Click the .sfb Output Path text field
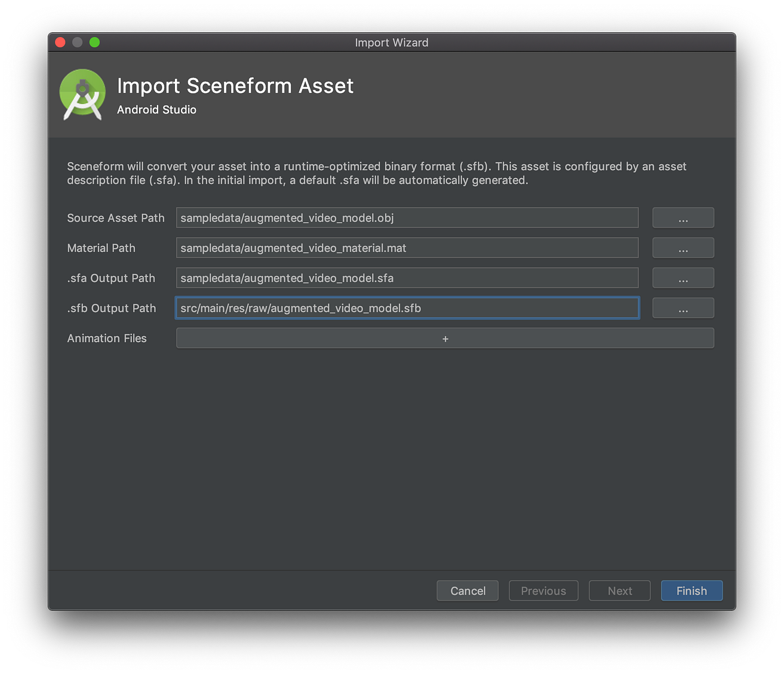 point(407,308)
